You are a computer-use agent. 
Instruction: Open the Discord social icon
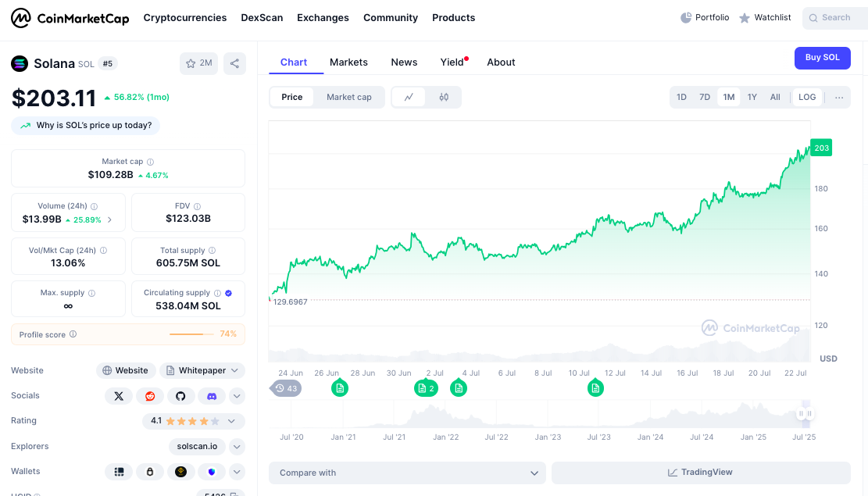click(x=212, y=396)
